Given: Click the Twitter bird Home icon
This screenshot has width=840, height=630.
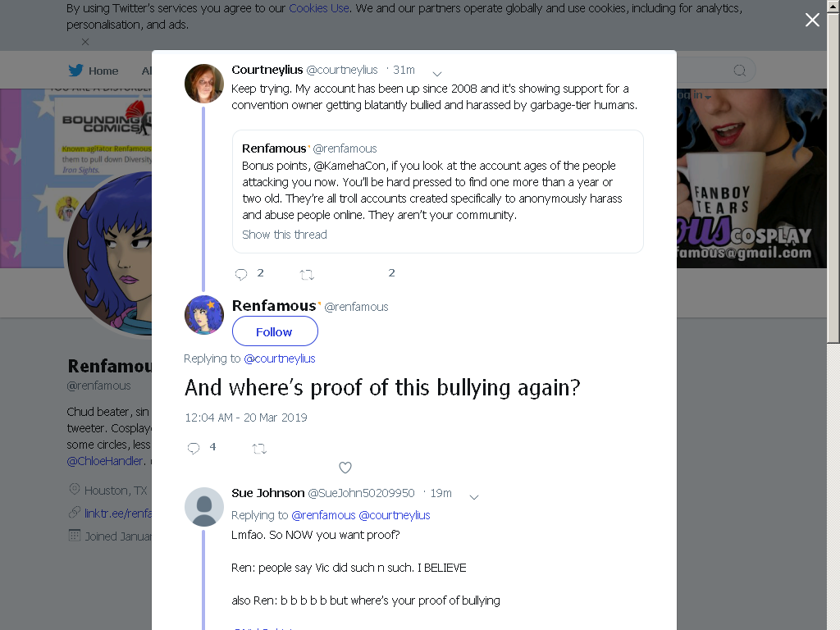Looking at the screenshot, I should point(75,71).
